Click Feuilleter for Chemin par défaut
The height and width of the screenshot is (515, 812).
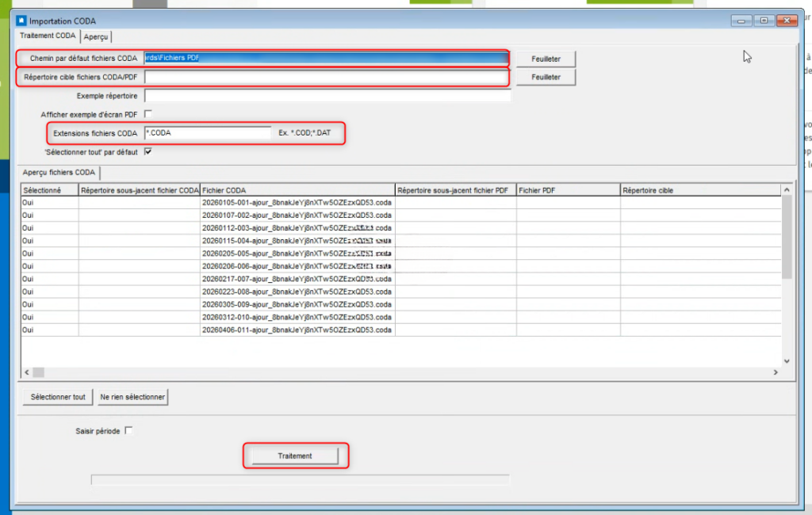(x=546, y=59)
